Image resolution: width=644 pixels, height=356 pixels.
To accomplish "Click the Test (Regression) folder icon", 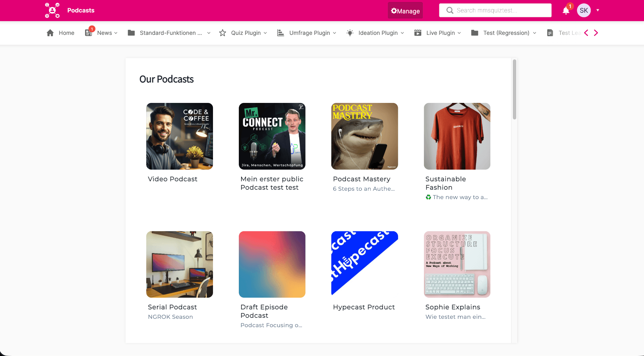I will pyautogui.click(x=475, y=33).
